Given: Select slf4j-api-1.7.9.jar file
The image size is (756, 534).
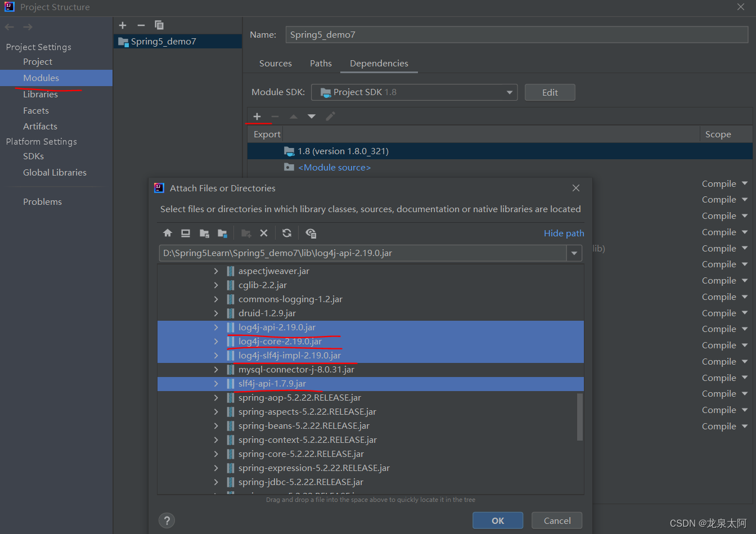Looking at the screenshot, I should pyautogui.click(x=370, y=384).
